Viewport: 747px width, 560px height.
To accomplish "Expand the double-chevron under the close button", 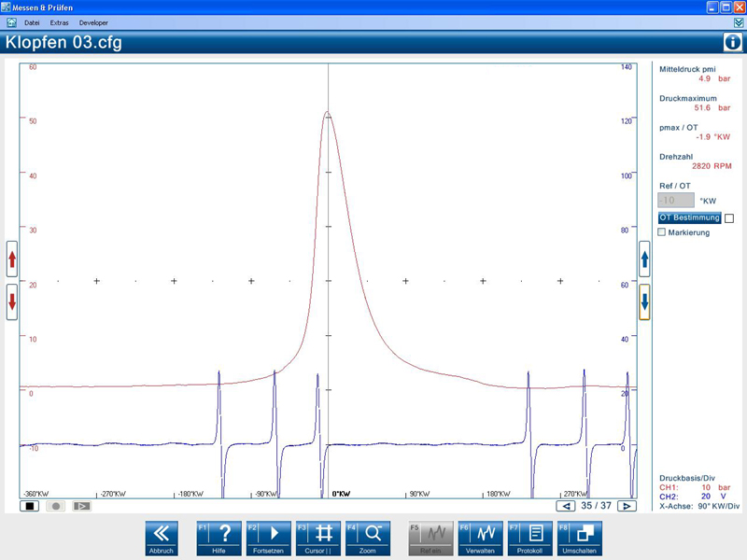I will coord(738,21).
